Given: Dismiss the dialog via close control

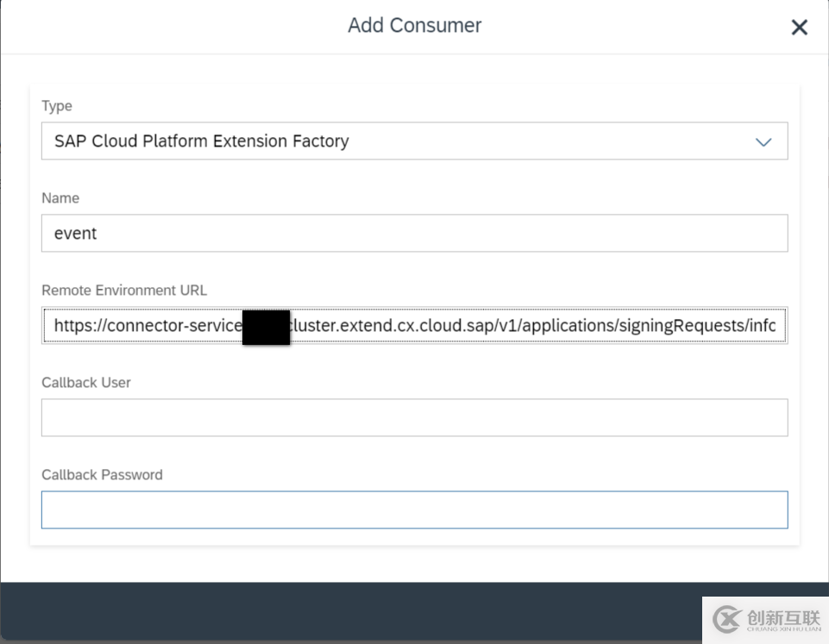Looking at the screenshot, I should [x=799, y=27].
